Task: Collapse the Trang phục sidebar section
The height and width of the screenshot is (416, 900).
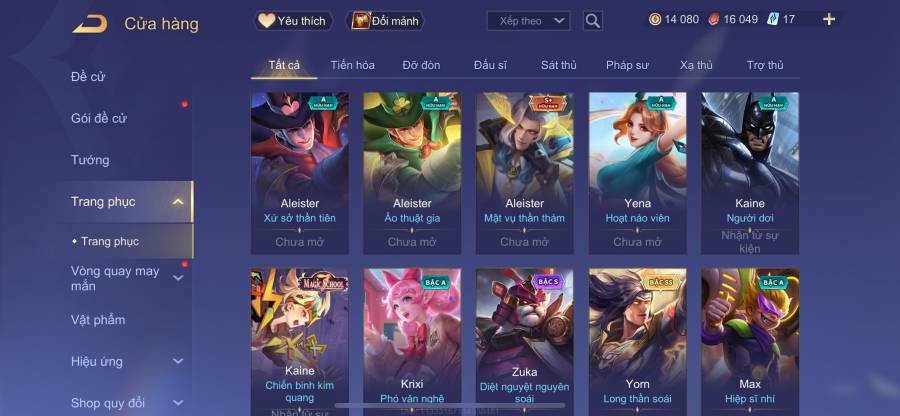Action: point(178,201)
